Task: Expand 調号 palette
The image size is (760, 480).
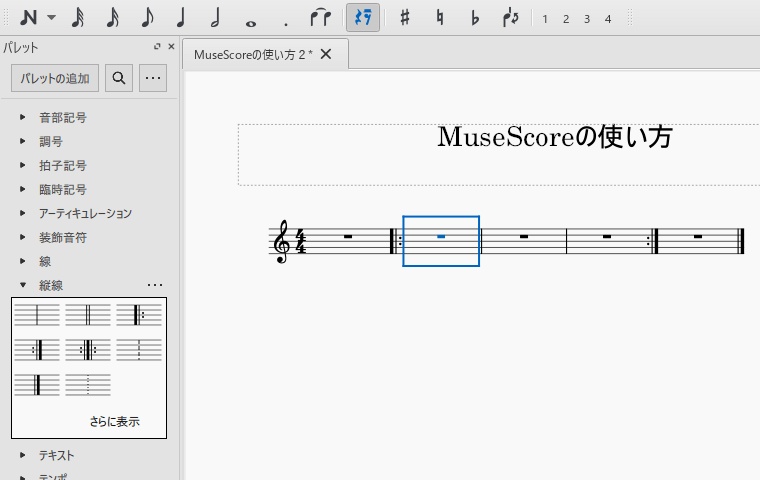Action: click(x=22, y=141)
